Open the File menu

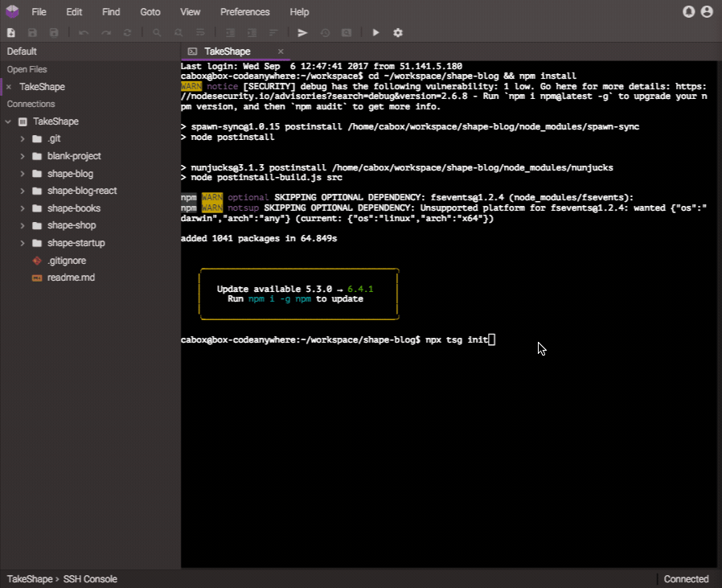pyautogui.click(x=39, y=12)
